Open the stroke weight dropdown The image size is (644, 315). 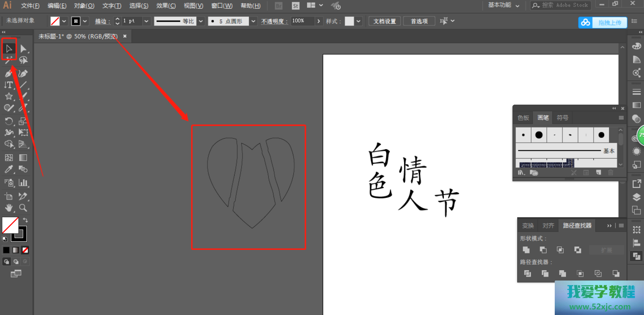point(147,21)
